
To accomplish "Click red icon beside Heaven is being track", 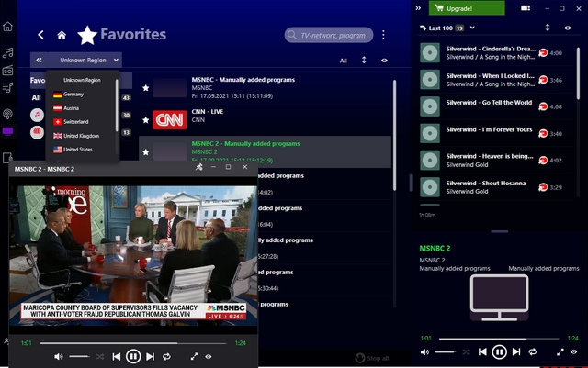I will pos(543,161).
